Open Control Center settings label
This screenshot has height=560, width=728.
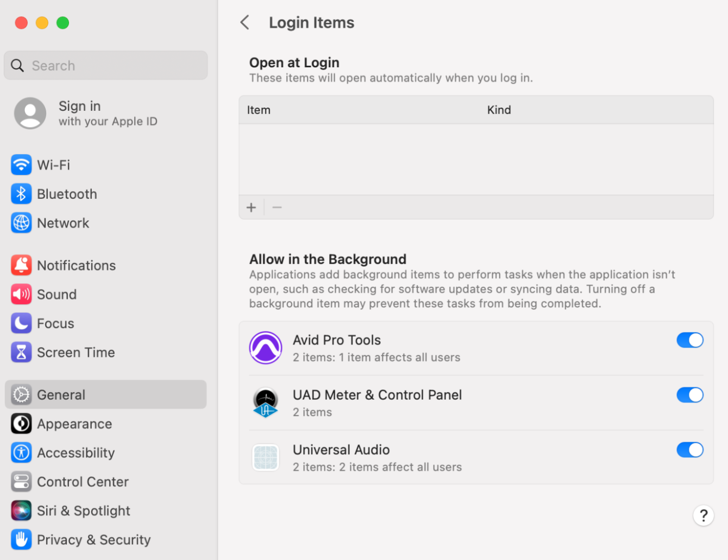click(83, 482)
